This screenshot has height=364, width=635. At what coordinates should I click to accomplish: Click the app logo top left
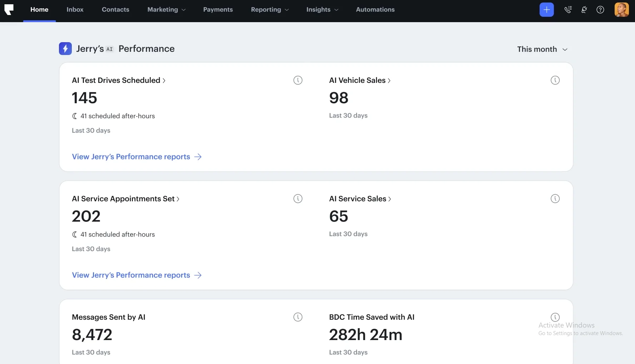[x=9, y=10]
